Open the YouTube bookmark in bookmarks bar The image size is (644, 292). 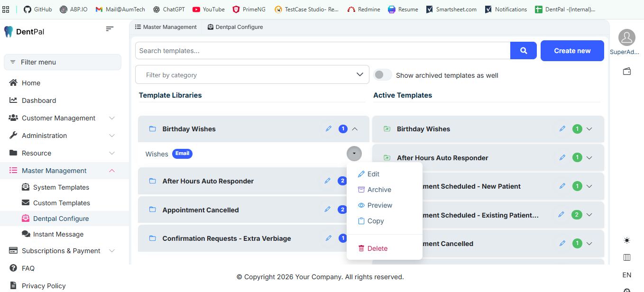click(x=209, y=9)
